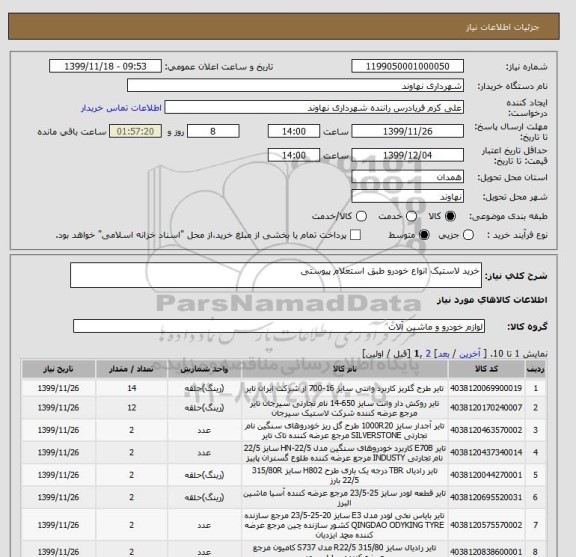Click the need number field 1199050001000050

[x=407, y=66]
